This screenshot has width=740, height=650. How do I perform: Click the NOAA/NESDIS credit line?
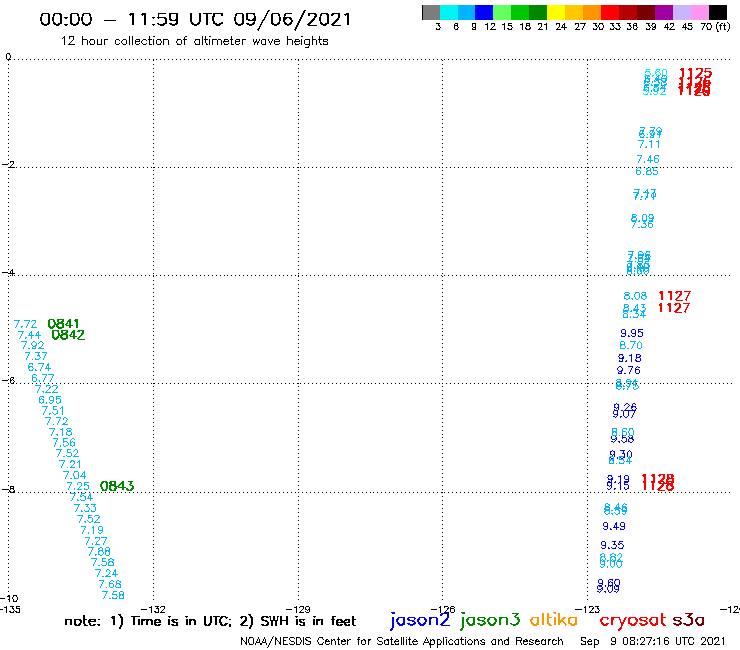[402, 641]
